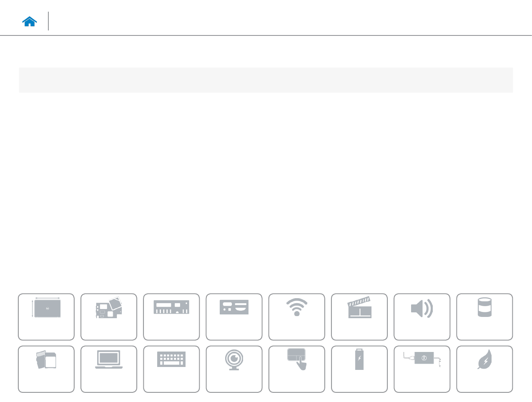The image size is (532, 402).
Task: Select the keyboard tile
Action: pos(171,369)
